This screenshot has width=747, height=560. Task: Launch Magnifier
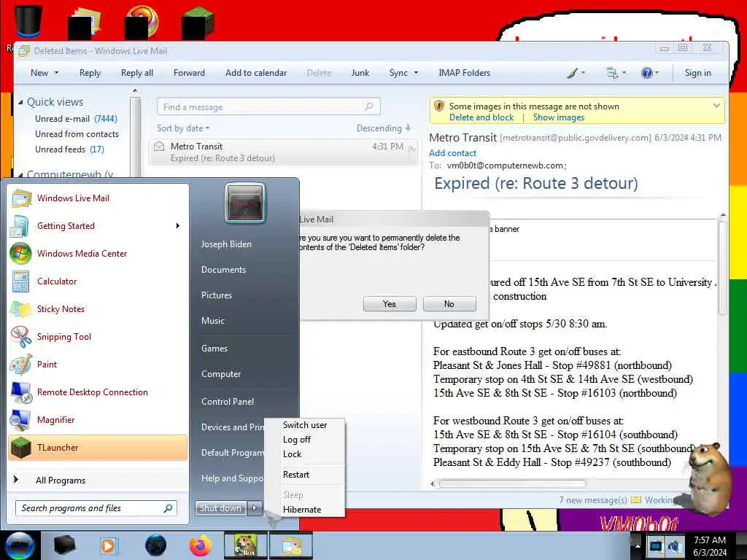[x=98, y=419]
